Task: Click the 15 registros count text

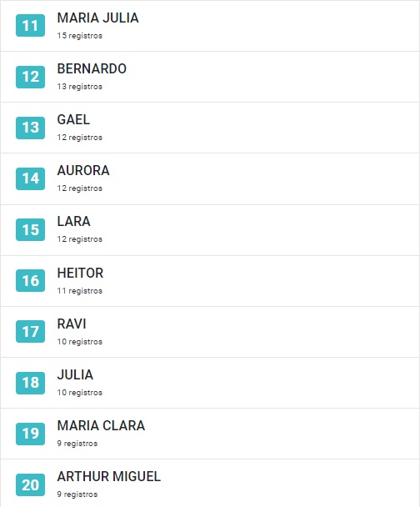Action: pos(80,36)
